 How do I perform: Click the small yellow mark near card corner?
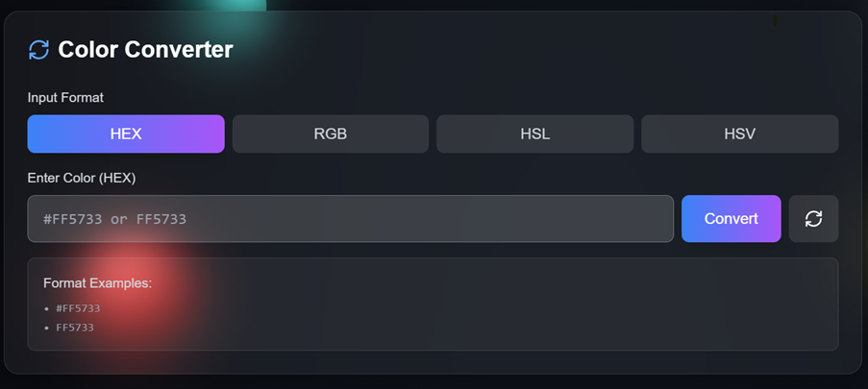775,19
